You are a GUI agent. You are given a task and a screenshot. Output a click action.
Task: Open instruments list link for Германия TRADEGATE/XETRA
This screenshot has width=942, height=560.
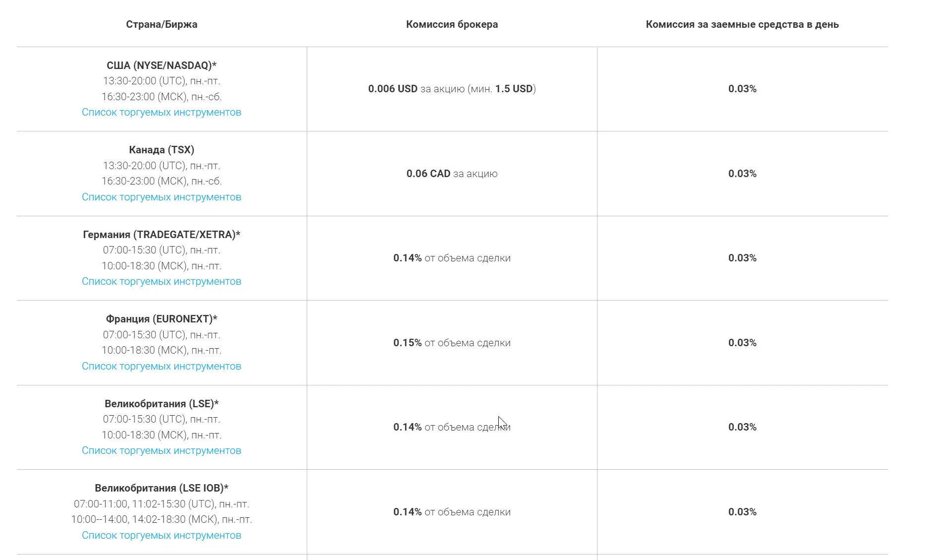pyautogui.click(x=161, y=281)
